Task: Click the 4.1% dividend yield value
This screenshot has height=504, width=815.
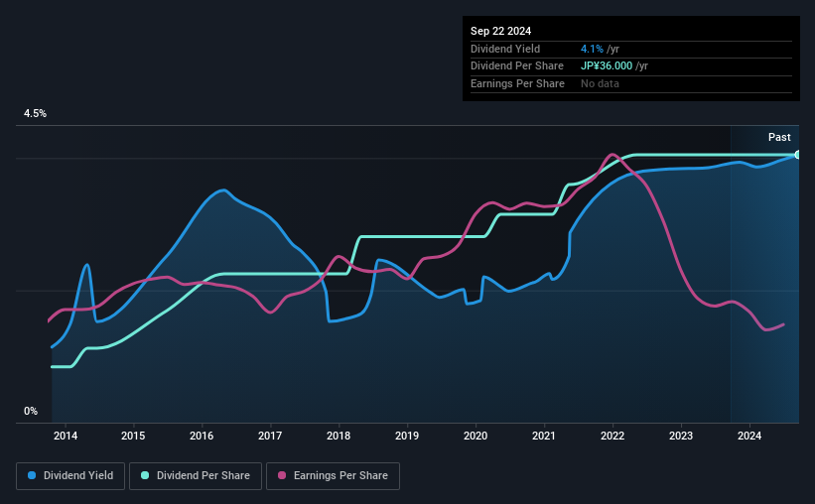Action: (592, 49)
